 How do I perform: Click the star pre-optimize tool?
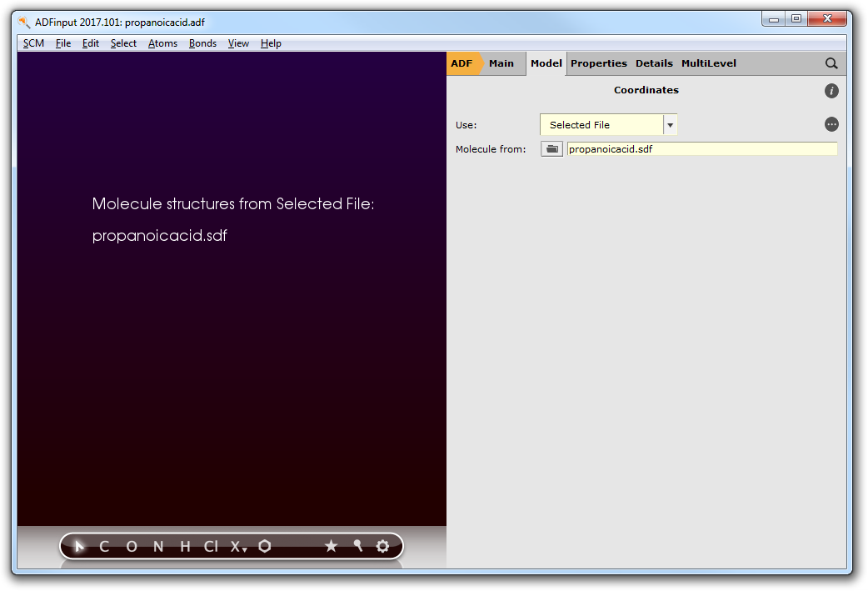tap(331, 546)
